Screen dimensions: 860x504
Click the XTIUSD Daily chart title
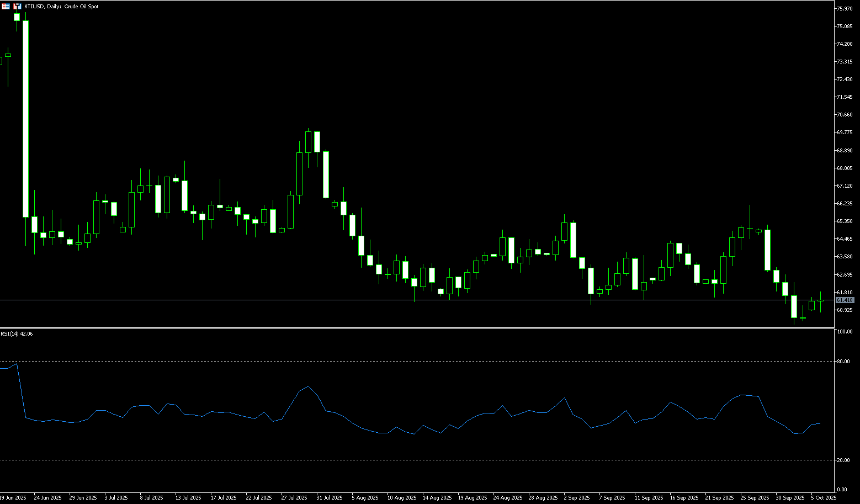point(61,7)
